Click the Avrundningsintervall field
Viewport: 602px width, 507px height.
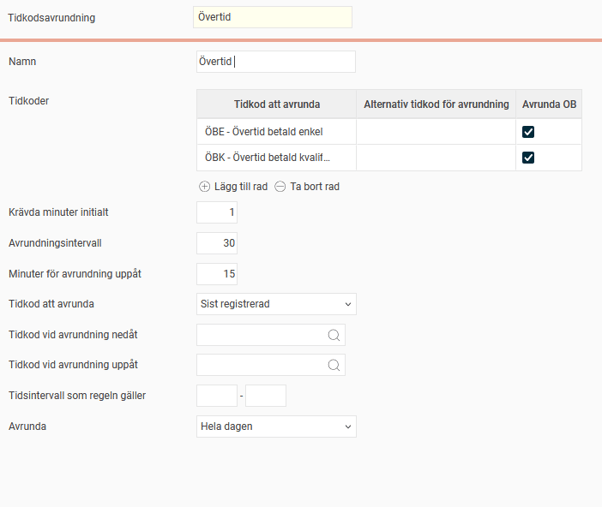217,243
